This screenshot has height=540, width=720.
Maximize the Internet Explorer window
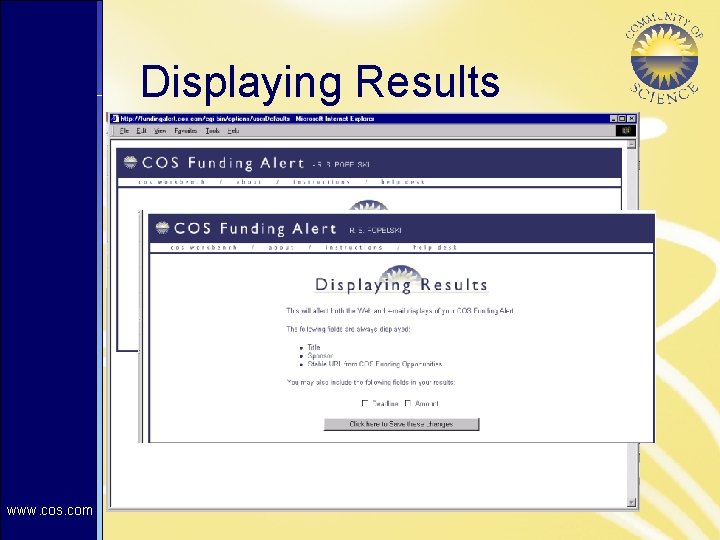click(622, 118)
